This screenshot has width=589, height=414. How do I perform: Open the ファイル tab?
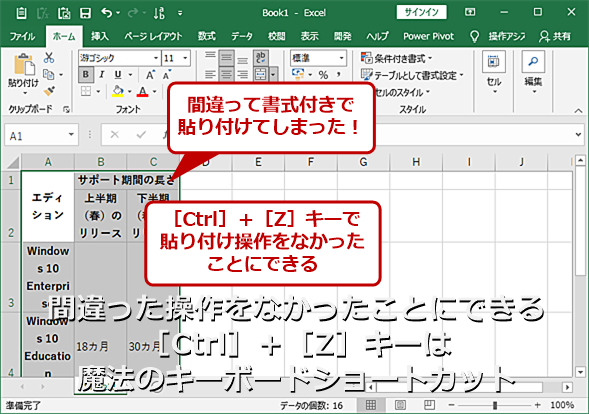coord(22,36)
